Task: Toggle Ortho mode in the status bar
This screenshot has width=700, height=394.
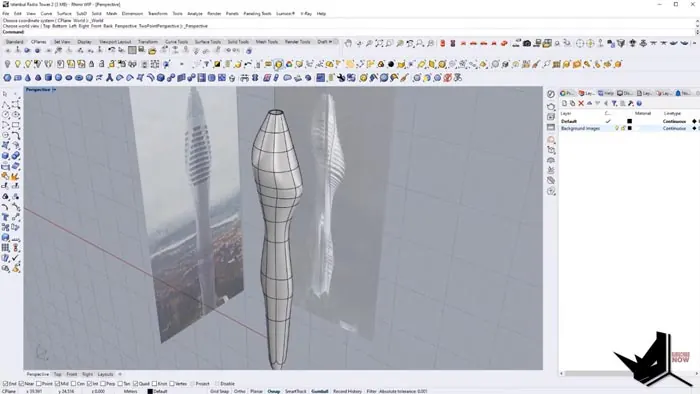Action: [x=240, y=391]
